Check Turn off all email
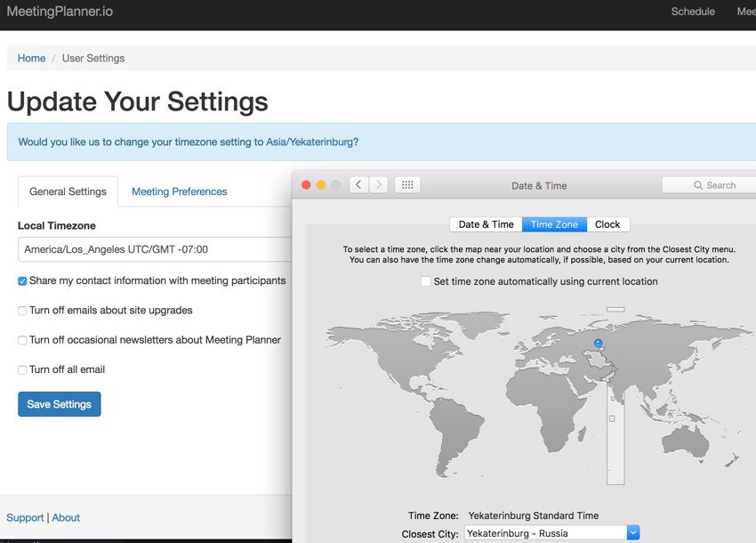The image size is (756, 543). tap(22, 370)
